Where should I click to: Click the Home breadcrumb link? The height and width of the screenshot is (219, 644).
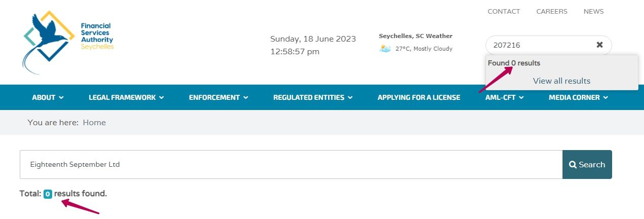(x=94, y=122)
